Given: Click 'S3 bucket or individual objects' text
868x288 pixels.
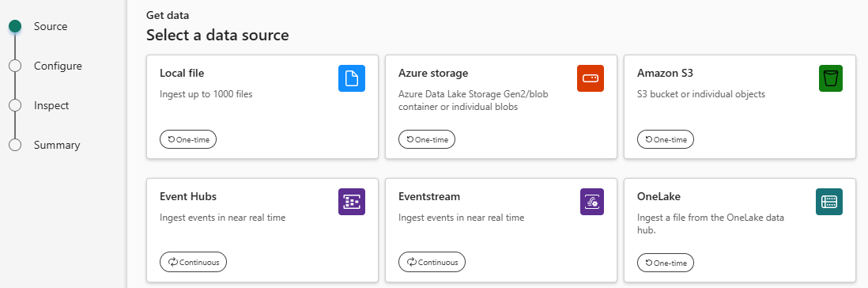Looking at the screenshot, I should click(x=701, y=94).
